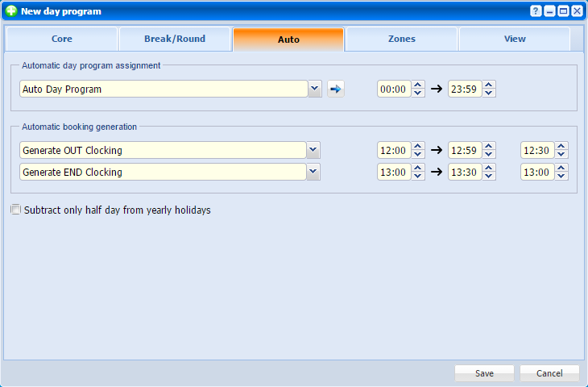Decrease the 23:59 end time with down arrow
Screen dimensions: 588x387
pos(489,94)
